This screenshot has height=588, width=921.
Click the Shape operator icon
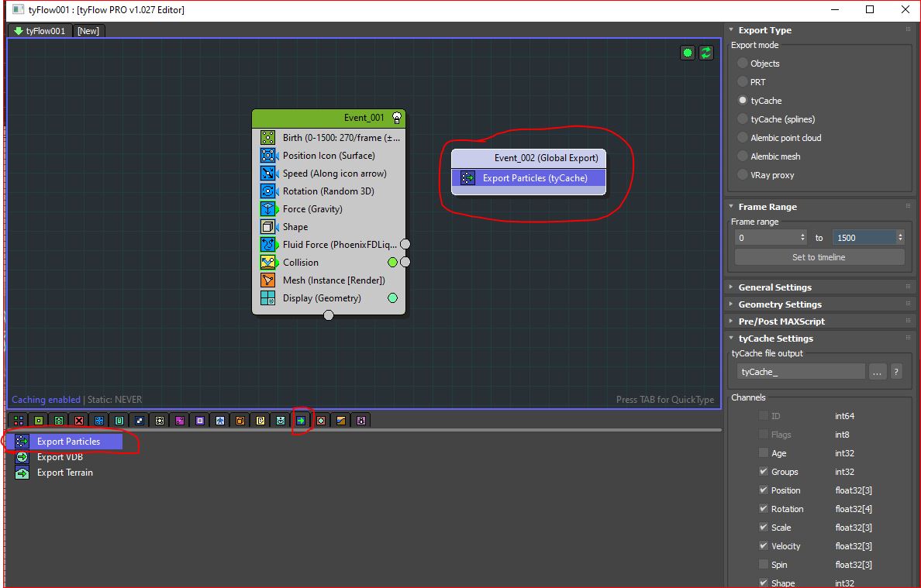tap(267, 226)
